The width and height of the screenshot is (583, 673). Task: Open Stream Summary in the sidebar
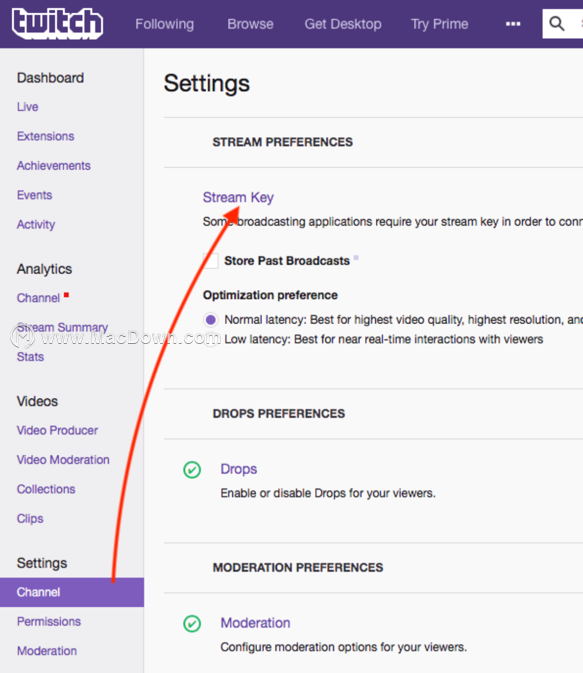pos(62,327)
